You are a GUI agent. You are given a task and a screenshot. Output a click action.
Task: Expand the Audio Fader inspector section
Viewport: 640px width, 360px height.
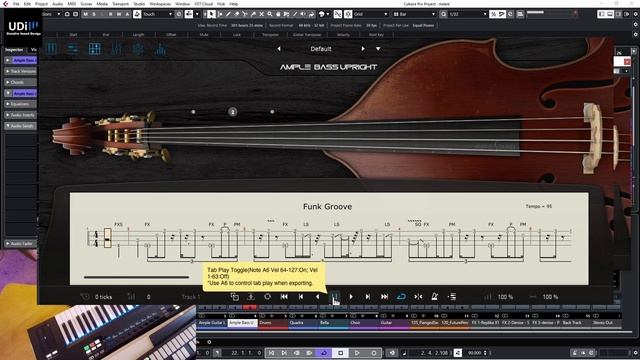click(20, 244)
